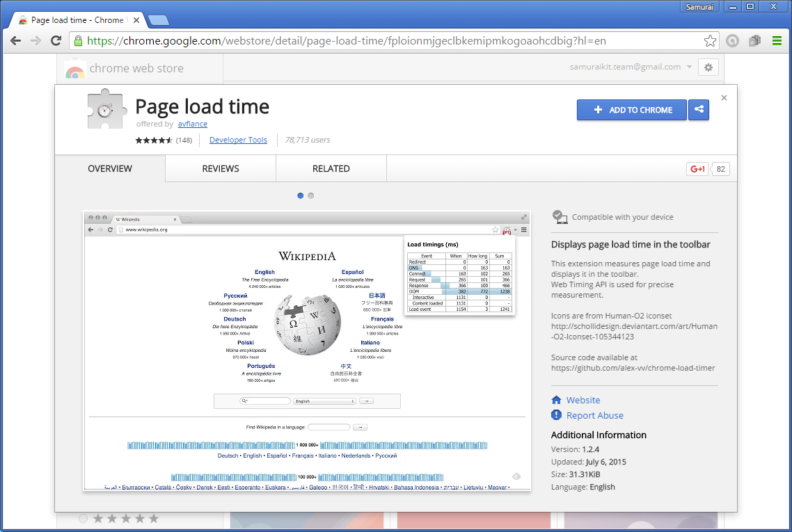The height and width of the screenshot is (532, 792).
Task: Reload the current page
Action: 56,41
